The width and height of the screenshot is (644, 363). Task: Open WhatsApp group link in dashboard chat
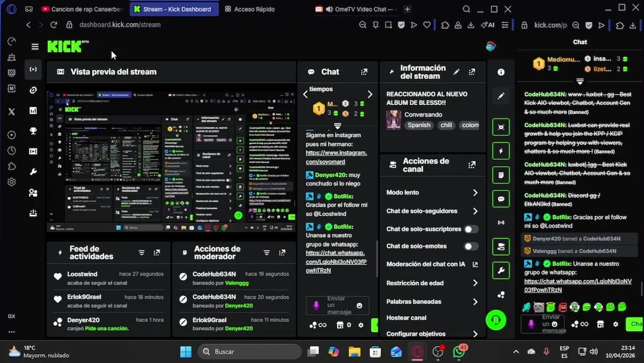point(336,262)
